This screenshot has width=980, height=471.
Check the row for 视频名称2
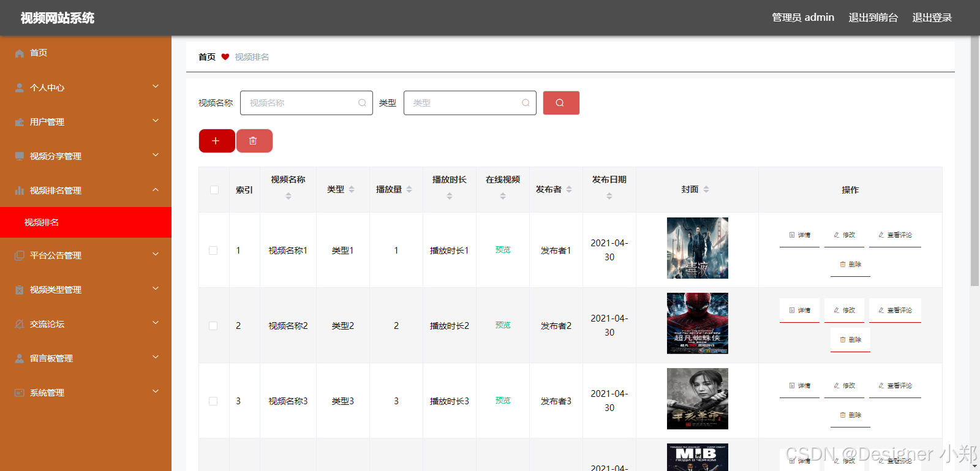click(x=213, y=326)
